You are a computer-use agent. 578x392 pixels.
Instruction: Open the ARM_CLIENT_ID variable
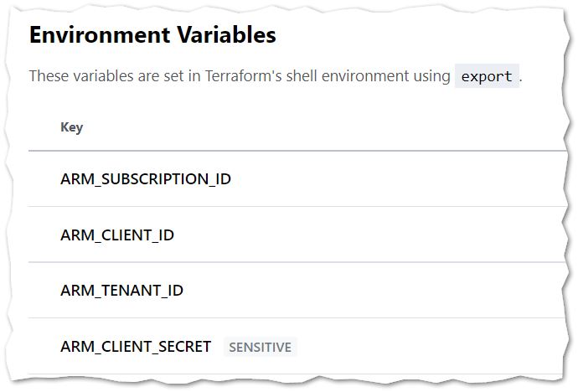[117, 235]
